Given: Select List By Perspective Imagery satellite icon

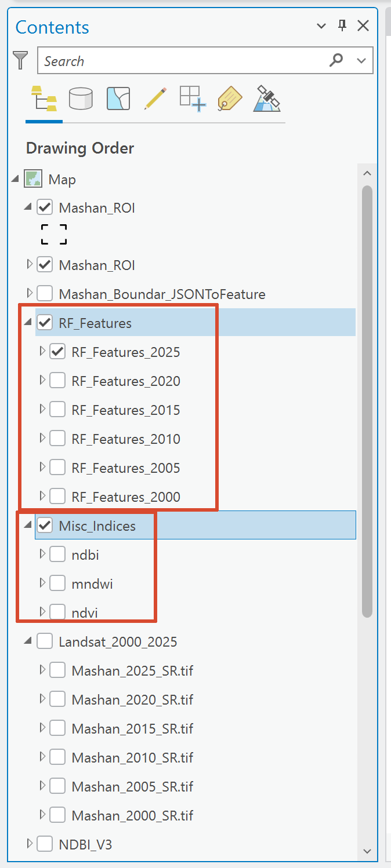Looking at the screenshot, I should (x=267, y=99).
